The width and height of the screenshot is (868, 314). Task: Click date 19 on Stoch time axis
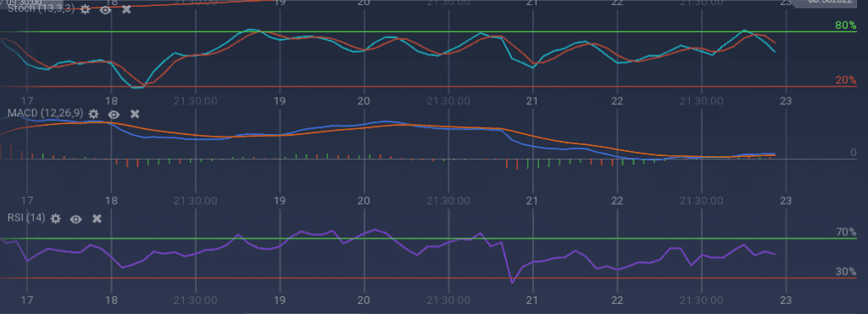(x=280, y=101)
